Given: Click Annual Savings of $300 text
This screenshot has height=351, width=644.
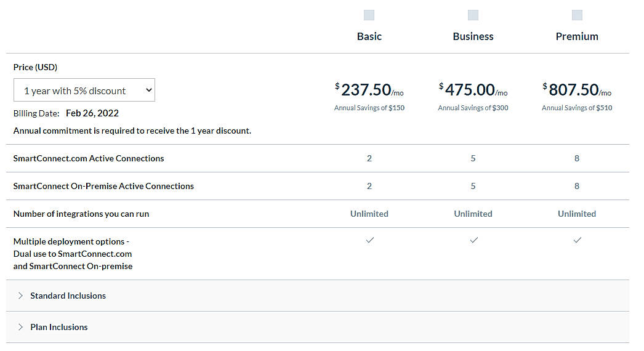Looking at the screenshot, I should pos(473,108).
